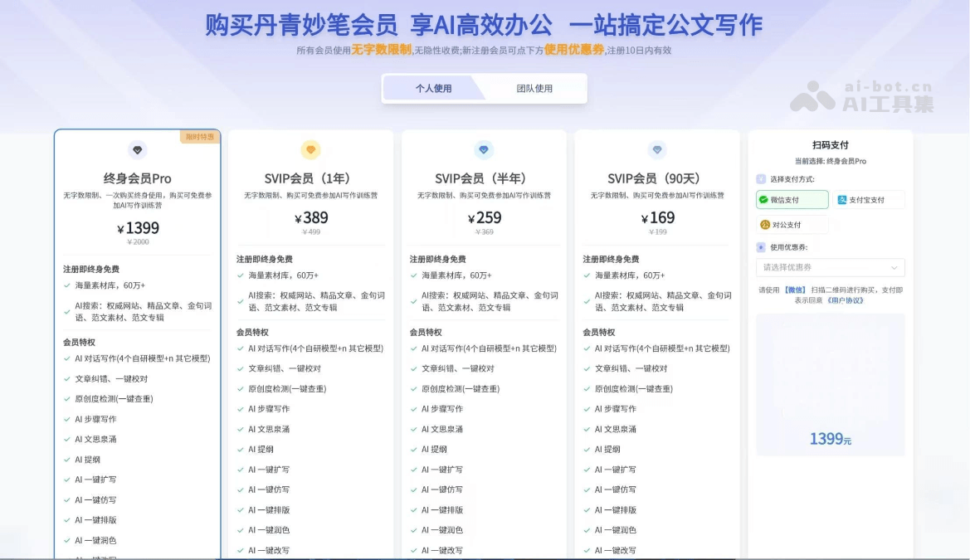970x560 pixels.
Task: Click the gold diamond icon for SVIP 1年
Action: [x=311, y=150]
